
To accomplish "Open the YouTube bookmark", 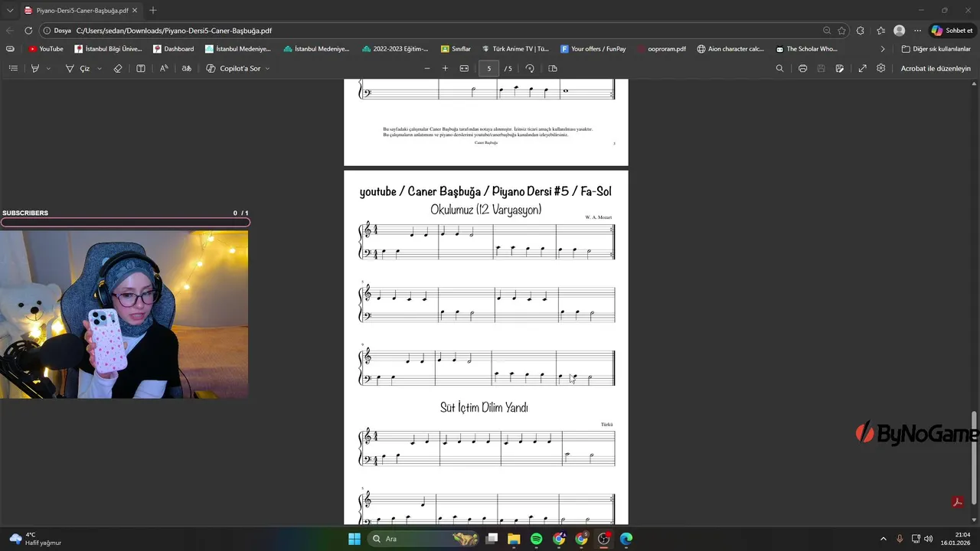I will [46, 49].
